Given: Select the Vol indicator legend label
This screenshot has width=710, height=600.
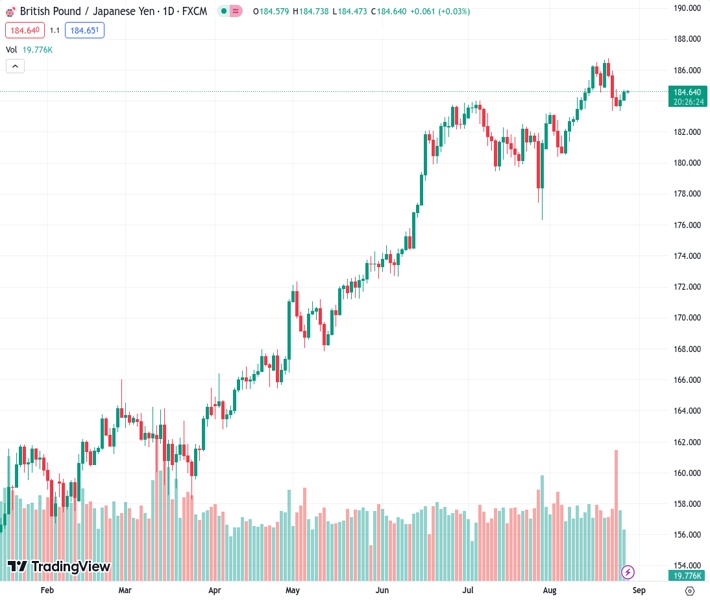Looking at the screenshot, I should point(11,49).
